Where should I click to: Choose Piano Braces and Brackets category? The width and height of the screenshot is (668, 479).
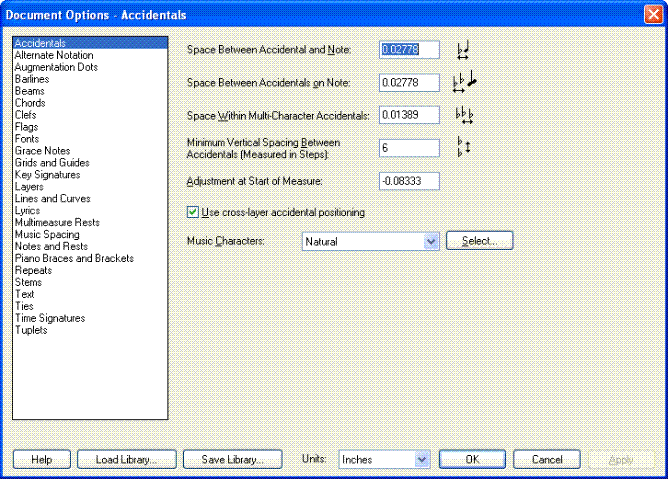pyautogui.click(x=73, y=259)
